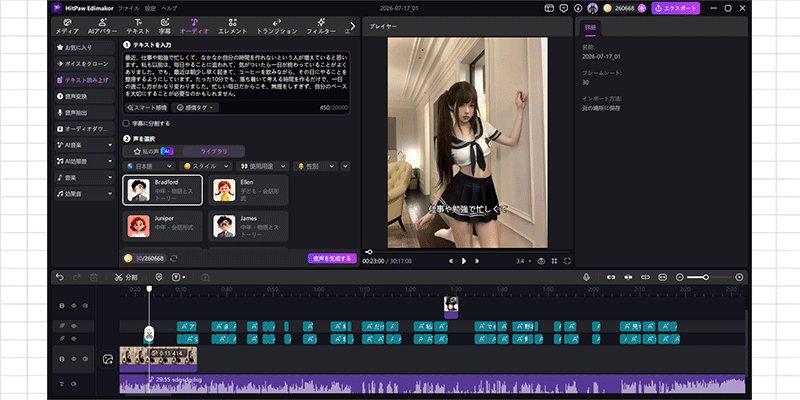
Task: Step back one frame in player
Action: pos(451,261)
